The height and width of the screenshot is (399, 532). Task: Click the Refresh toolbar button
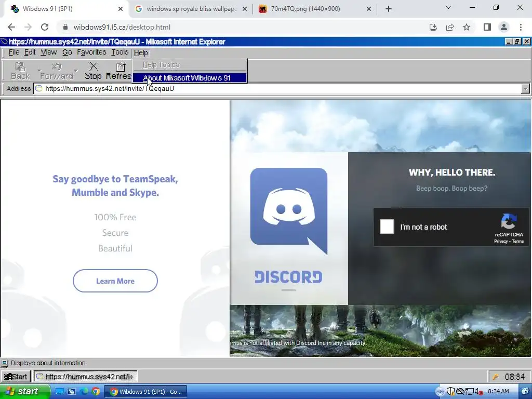click(118, 71)
